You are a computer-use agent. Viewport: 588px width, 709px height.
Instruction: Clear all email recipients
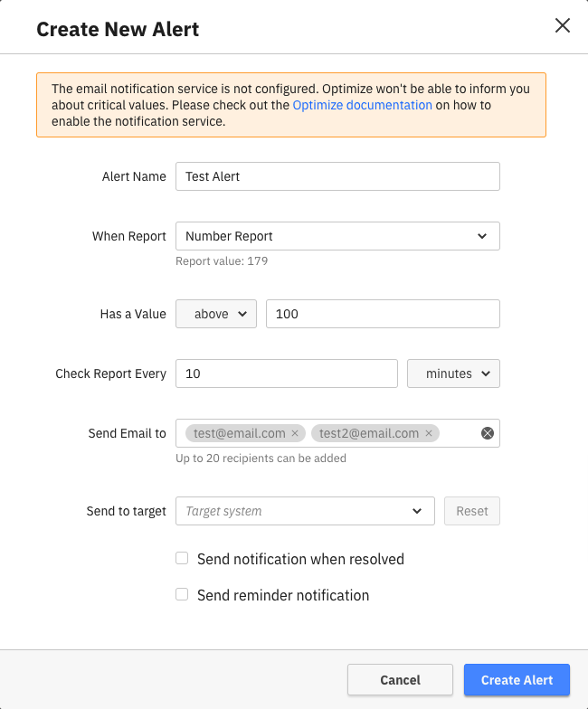tap(488, 433)
